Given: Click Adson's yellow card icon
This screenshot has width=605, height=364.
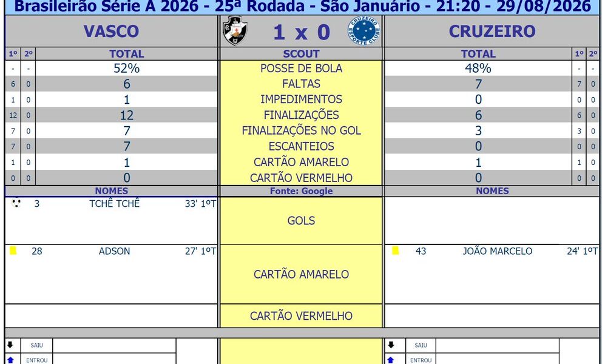Looking at the screenshot, I should 13,251.
